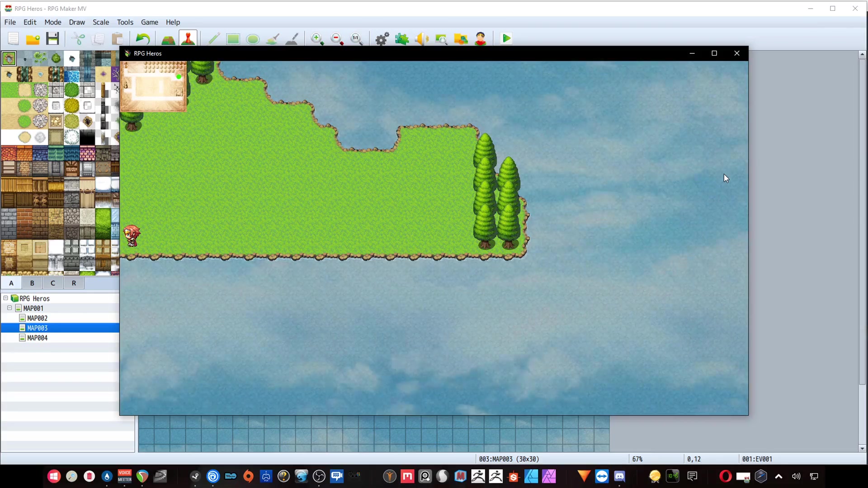The height and width of the screenshot is (488, 868).
Task: Select the Flood Fill tool
Action: point(273,39)
